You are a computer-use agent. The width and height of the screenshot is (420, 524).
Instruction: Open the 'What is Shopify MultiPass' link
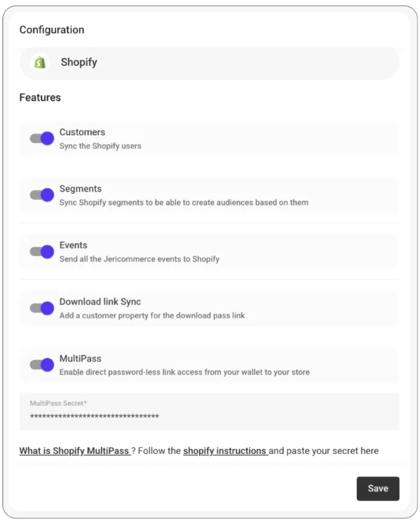[74, 451]
